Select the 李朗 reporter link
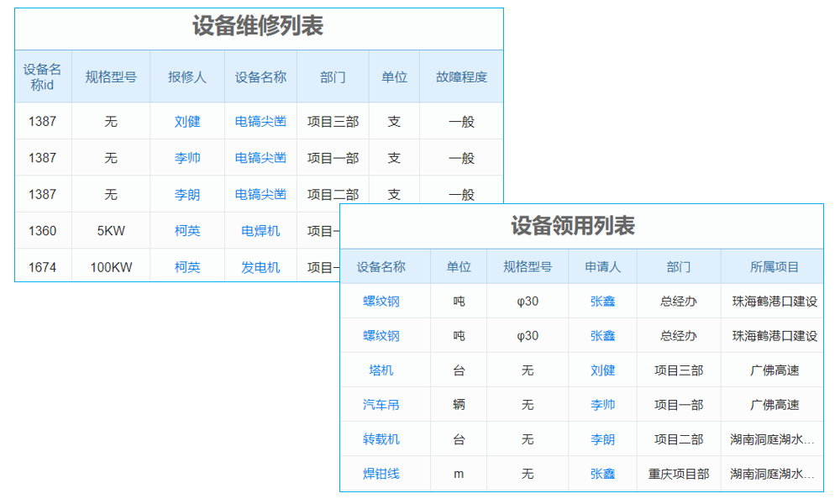Screen dimensions: 840x504 186,194
